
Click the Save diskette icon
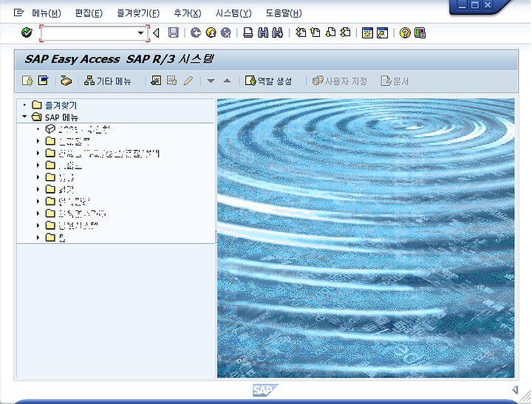pos(174,33)
